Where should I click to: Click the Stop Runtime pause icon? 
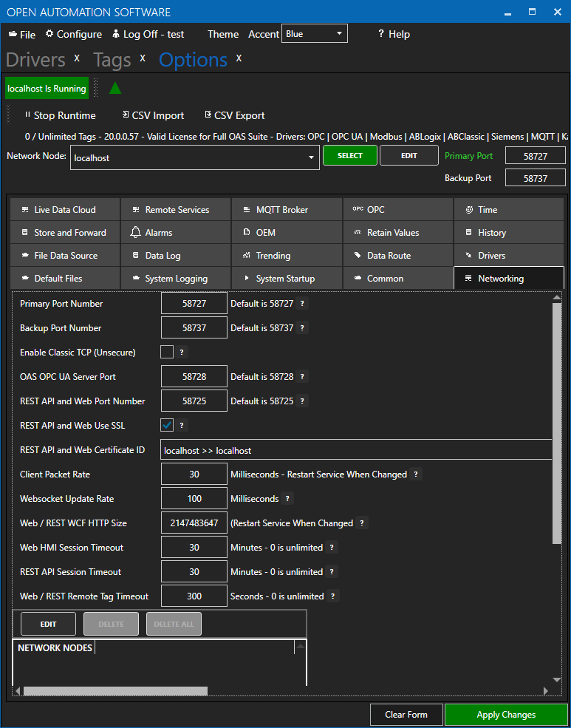(27, 115)
